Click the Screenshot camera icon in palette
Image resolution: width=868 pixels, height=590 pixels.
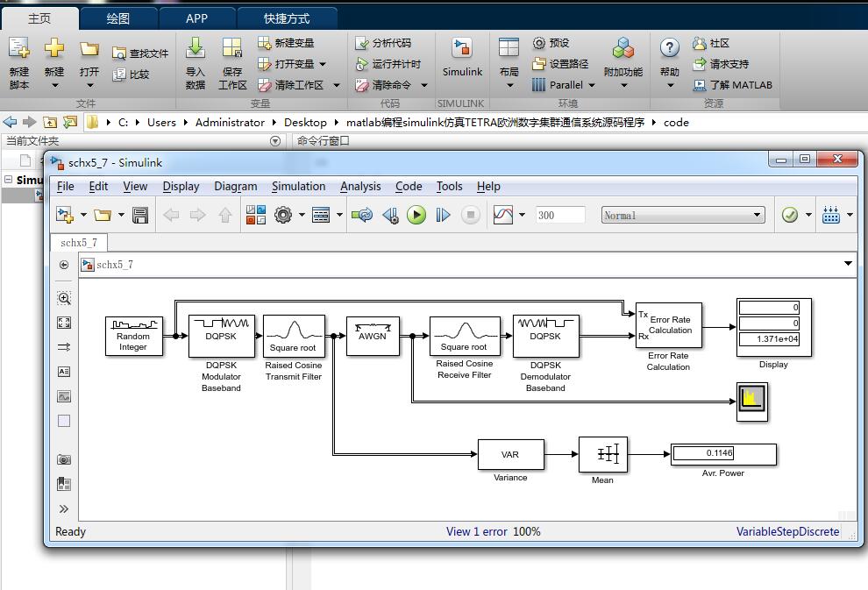click(x=64, y=459)
